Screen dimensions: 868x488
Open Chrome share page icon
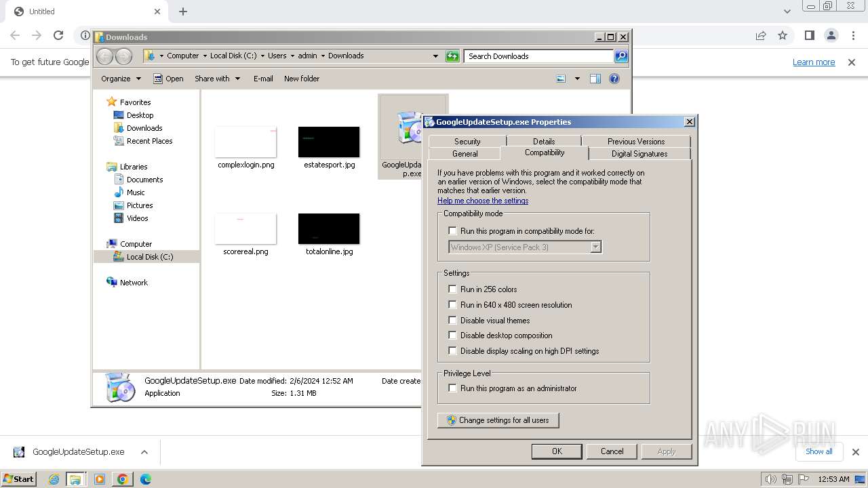[761, 35]
